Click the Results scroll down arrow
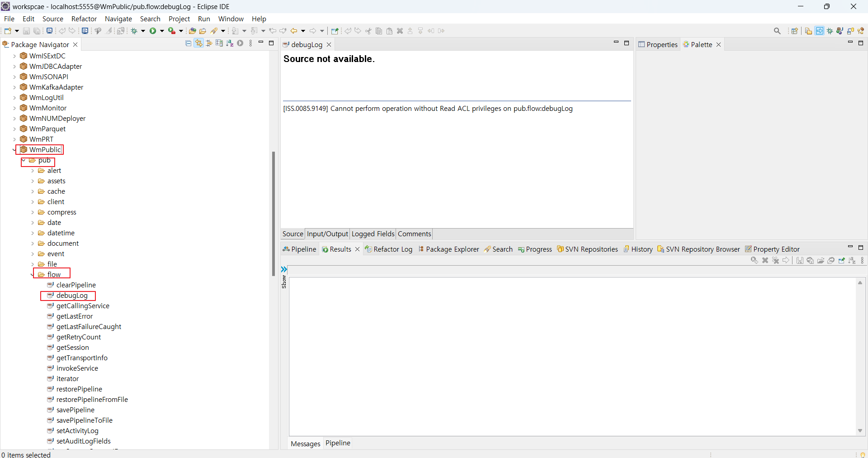Viewport: 868px width, 458px height. click(x=860, y=431)
